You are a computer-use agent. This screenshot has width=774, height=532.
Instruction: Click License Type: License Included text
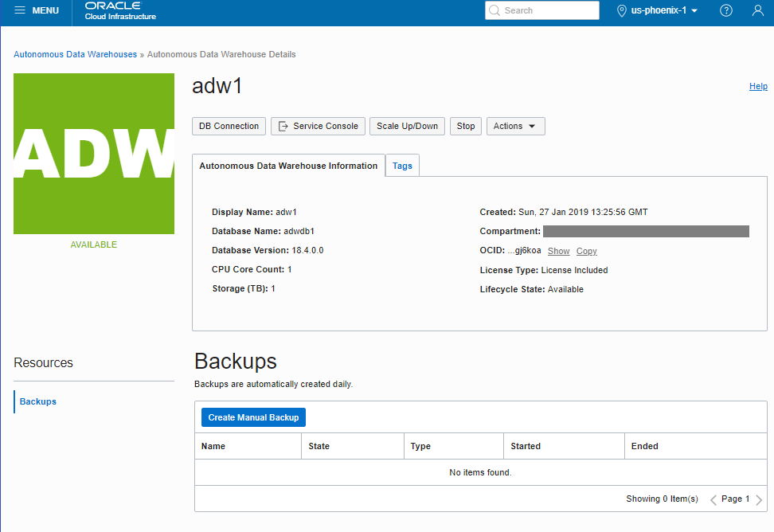tap(544, 270)
